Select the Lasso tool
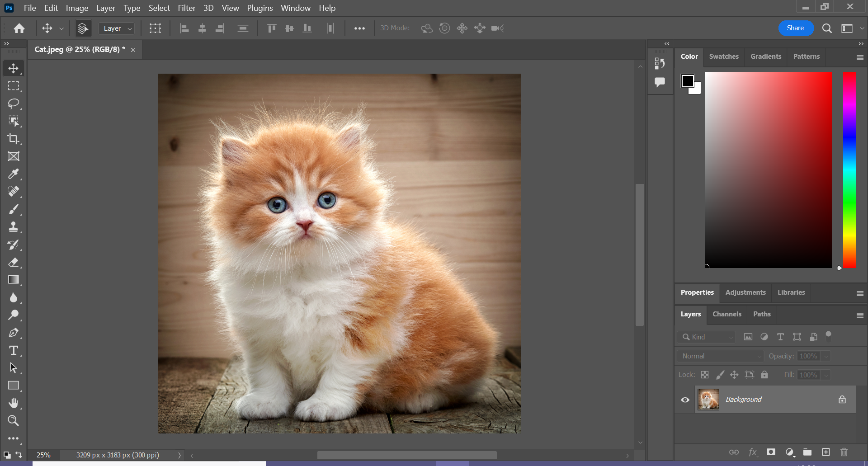The width and height of the screenshot is (868, 466). tap(14, 104)
